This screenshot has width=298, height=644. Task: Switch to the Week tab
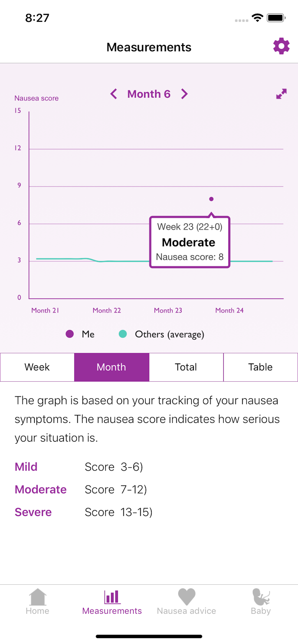pos(37,367)
